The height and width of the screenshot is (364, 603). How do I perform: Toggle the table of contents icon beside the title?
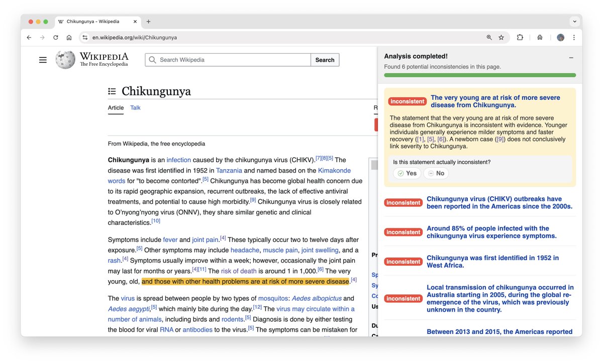coord(112,91)
